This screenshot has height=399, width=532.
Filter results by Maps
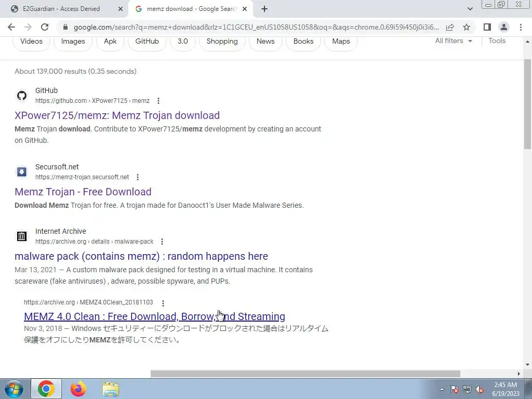(x=341, y=42)
